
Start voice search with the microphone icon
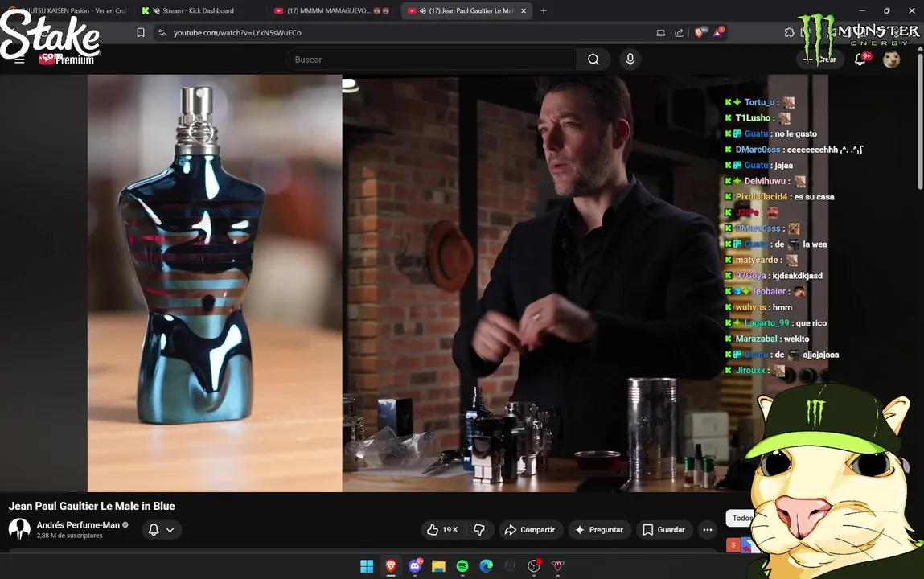630,60
